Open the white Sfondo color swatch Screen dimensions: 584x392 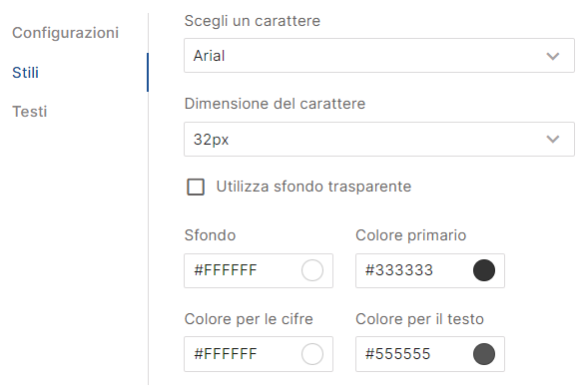tap(312, 270)
